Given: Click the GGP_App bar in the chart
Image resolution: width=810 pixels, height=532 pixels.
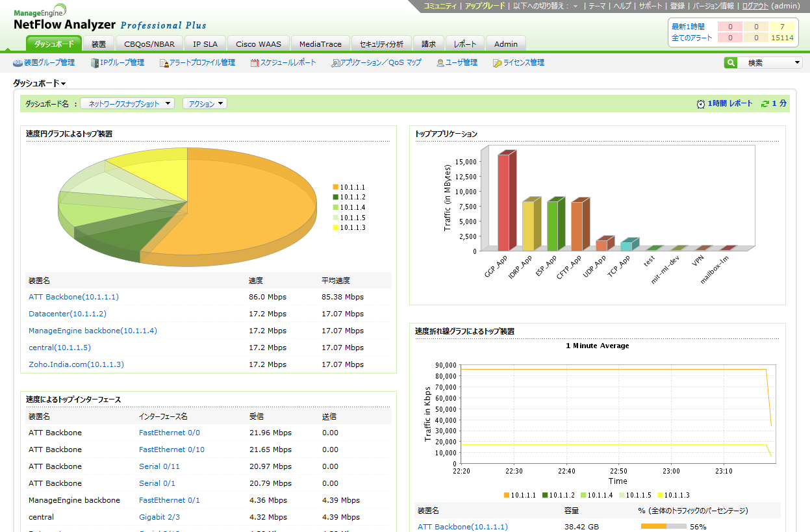Looking at the screenshot, I should [x=504, y=201].
